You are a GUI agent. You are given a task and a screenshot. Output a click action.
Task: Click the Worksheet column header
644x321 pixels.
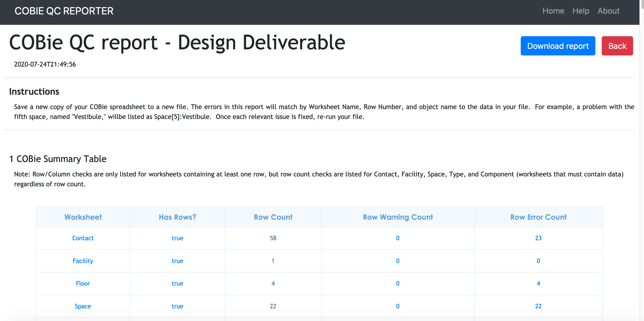(83, 217)
